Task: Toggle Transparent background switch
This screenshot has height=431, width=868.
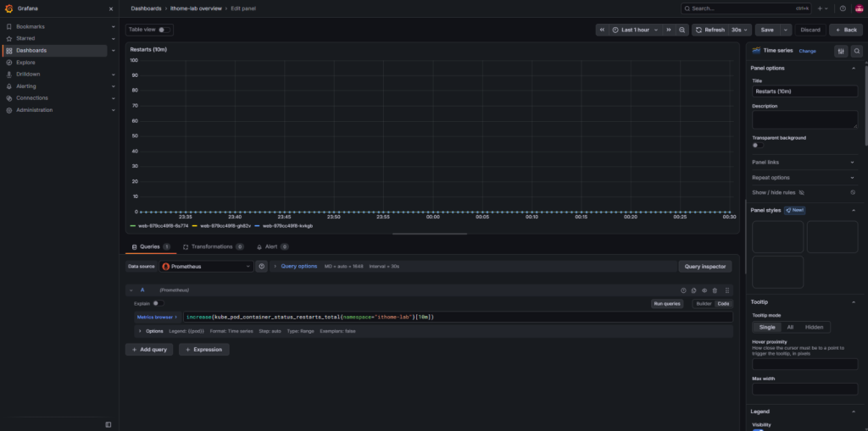Action: (x=758, y=145)
